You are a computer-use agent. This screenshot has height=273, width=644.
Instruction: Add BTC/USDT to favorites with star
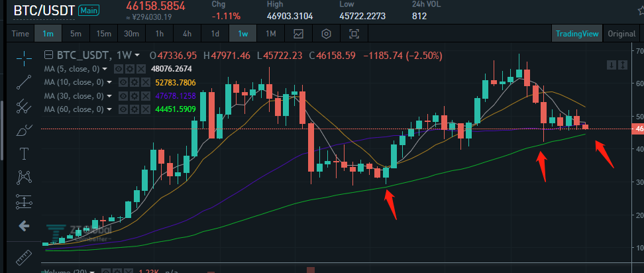(641, 11)
